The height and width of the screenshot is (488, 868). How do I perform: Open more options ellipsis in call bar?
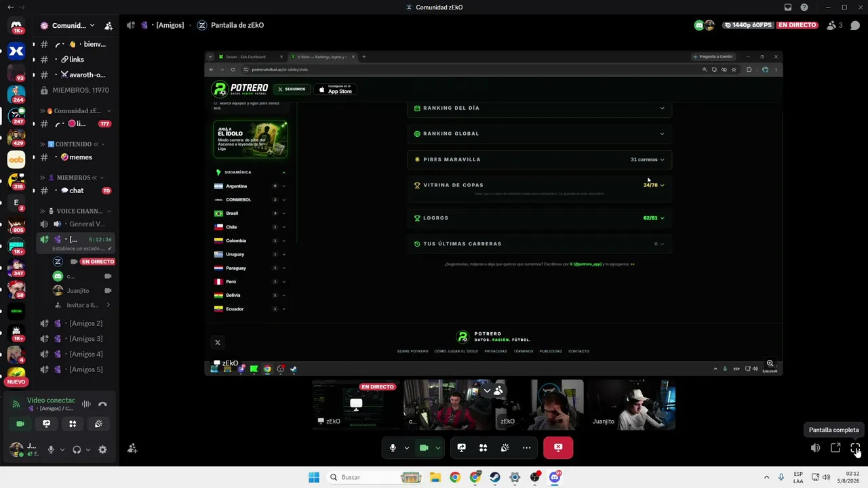[x=527, y=447]
